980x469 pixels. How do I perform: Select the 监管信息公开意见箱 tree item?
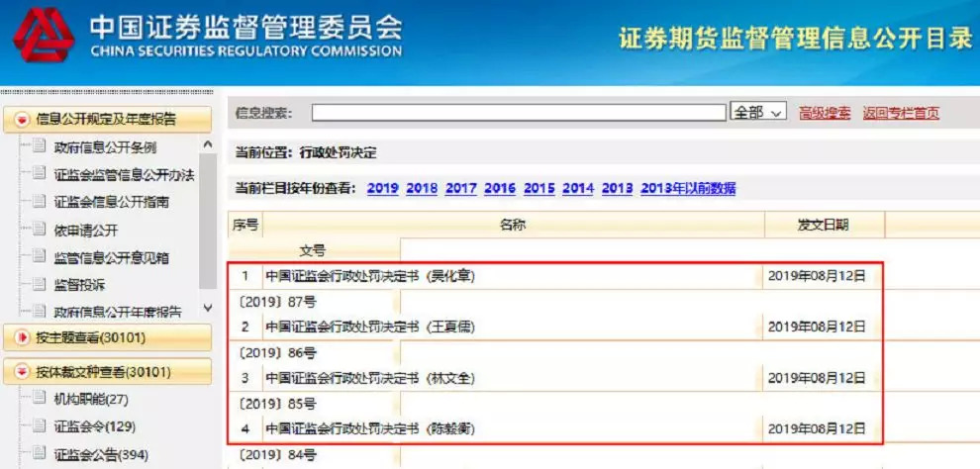111,258
